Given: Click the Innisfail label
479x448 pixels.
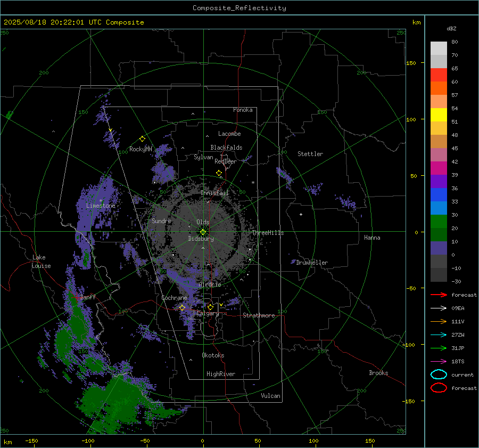Looking at the screenshot, I should coord(214,193).
